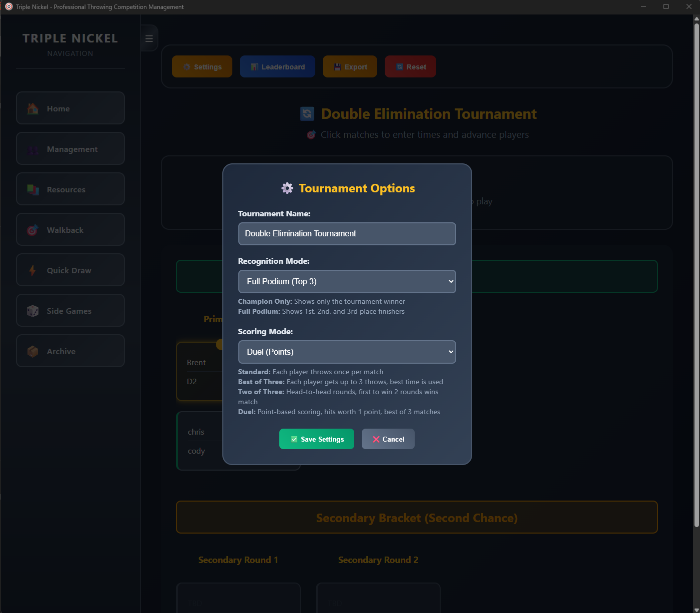This screenshot has height=613, width=700.
Task: Click the orange Settings toolbar button
Action: click(202, 67)
